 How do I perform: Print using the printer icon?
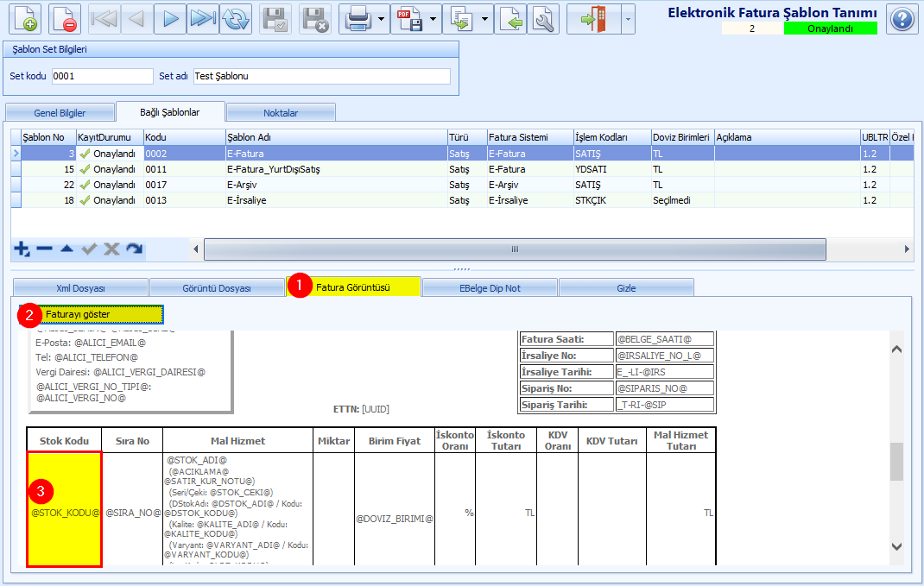coord(358,19)
